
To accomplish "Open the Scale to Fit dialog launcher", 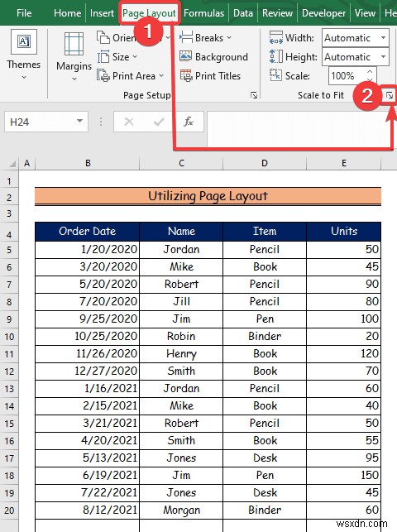I will tap(390, 95).
